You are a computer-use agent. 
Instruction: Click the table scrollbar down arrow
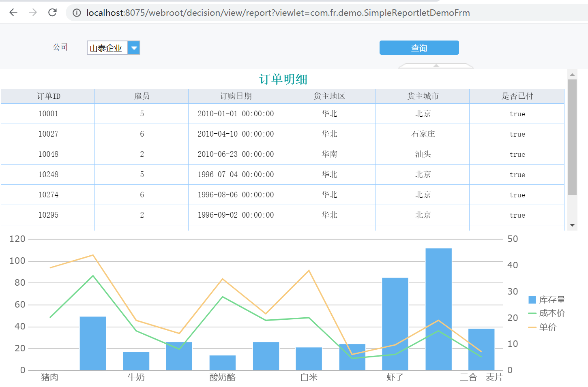coord(572,225)
